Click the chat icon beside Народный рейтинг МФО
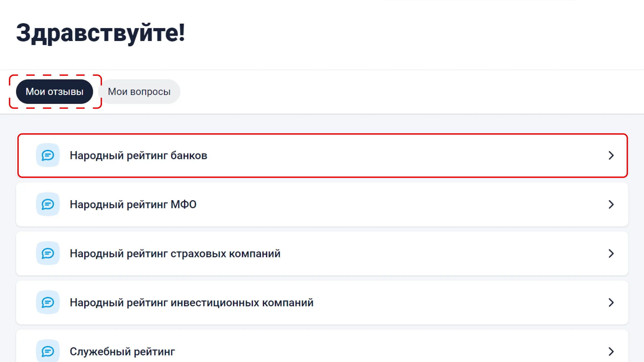 pyautogui.click(x=48, y=204)
